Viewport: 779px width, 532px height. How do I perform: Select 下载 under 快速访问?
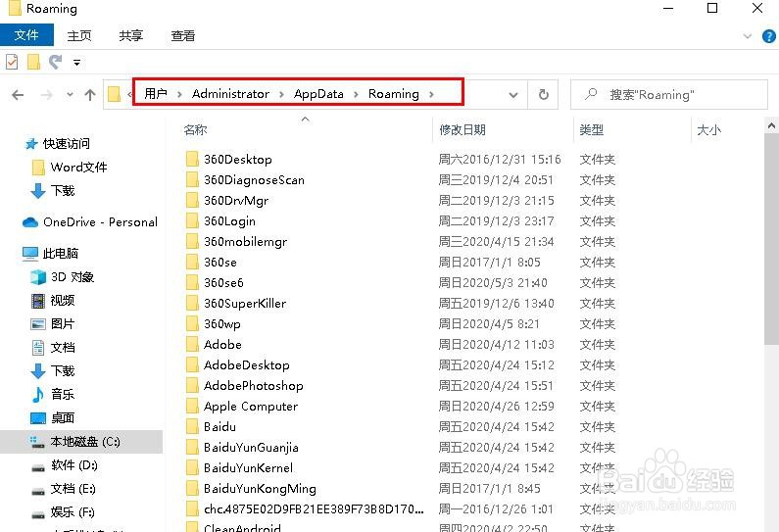pos(63,191)
